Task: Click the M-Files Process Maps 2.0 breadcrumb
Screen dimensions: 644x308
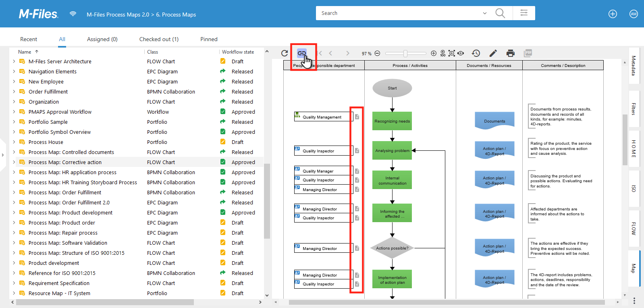Action: tap(118, 15)
